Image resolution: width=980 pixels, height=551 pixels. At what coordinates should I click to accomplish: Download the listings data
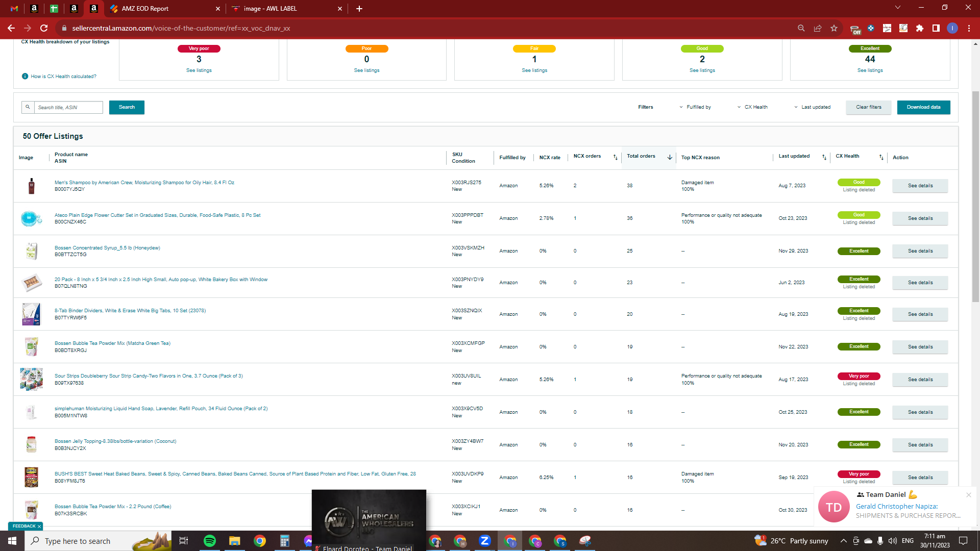point(924,107)
